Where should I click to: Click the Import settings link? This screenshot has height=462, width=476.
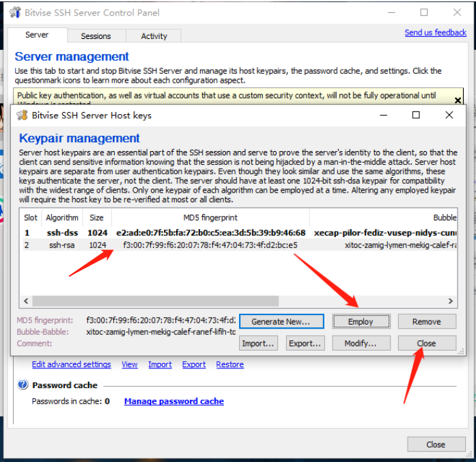160,364
